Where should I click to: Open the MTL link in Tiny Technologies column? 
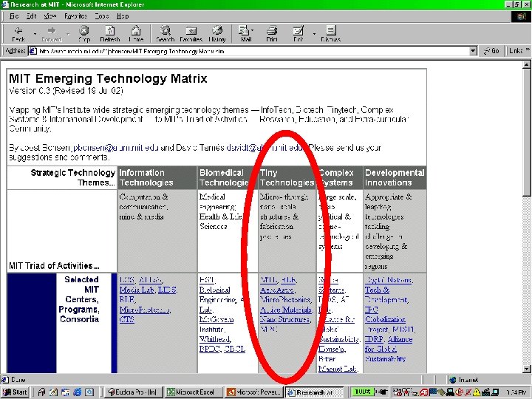269,280
